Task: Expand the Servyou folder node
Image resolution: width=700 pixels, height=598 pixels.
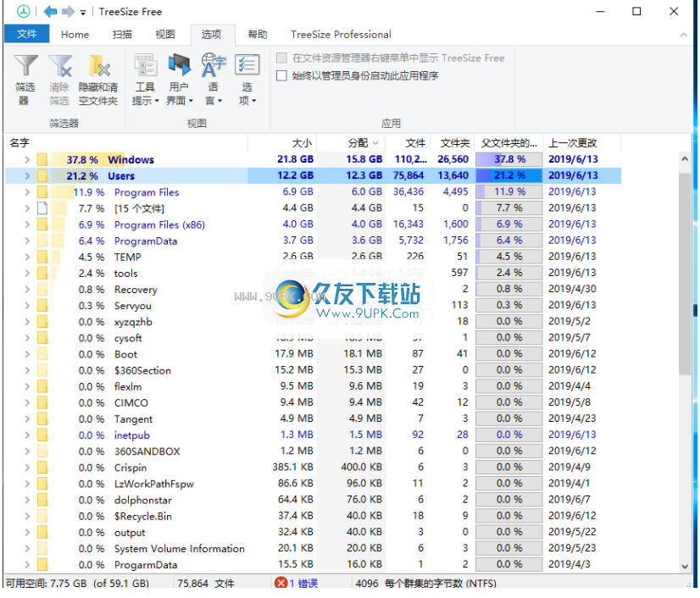Action: (x=27, y=305)
